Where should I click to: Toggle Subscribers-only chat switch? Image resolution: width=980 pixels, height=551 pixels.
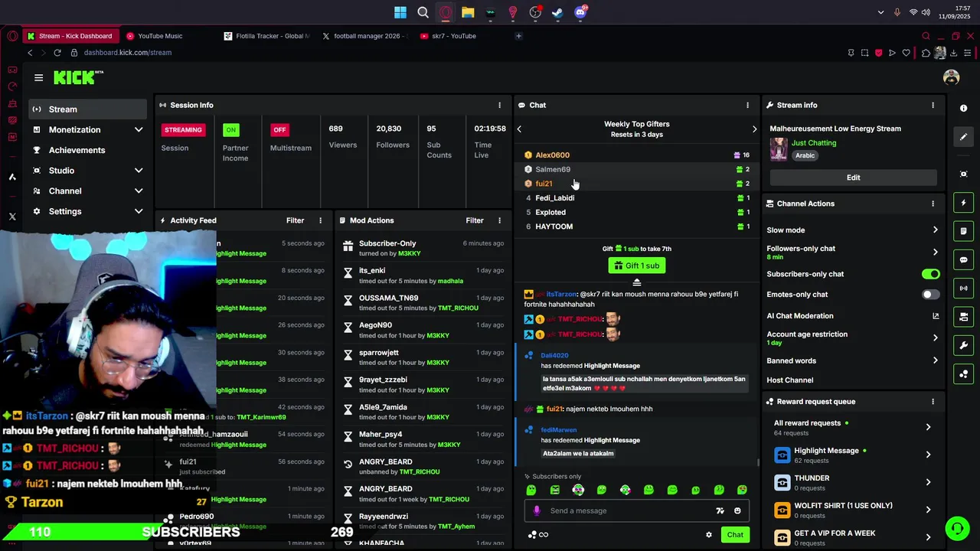click(x=930, y=274)
